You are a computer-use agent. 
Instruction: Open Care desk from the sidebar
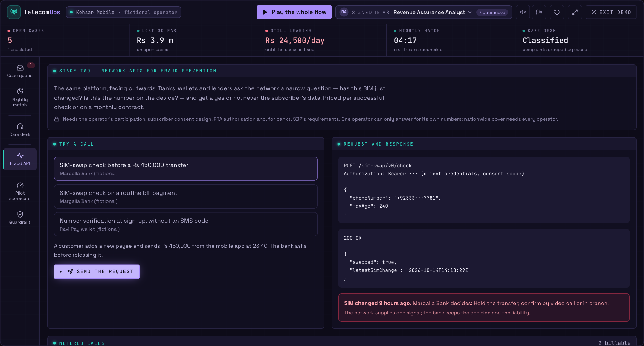click(x=20, y=130)
